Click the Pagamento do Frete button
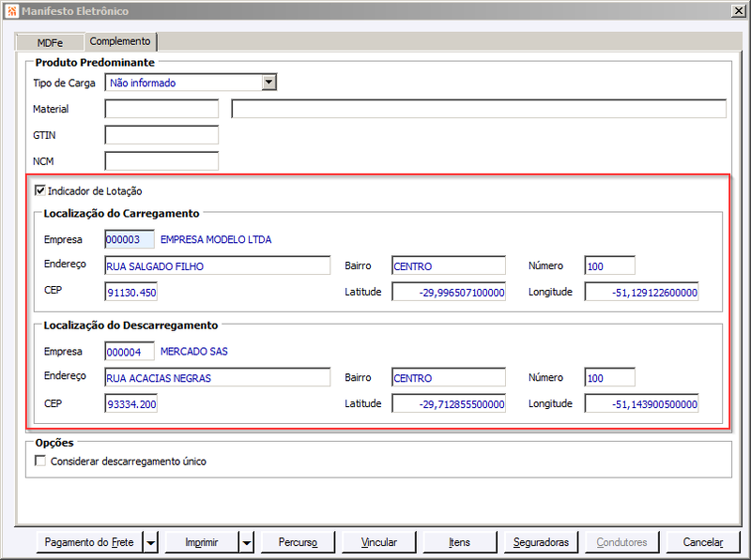This screenshot has height=560, width=751. pyautogui.click(x=89, y=542)
